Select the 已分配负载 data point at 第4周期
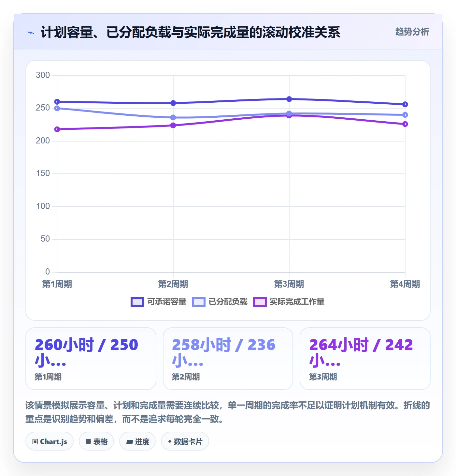Image resolution: width=456 pixels, height=476 pixels. coord(405,115)
